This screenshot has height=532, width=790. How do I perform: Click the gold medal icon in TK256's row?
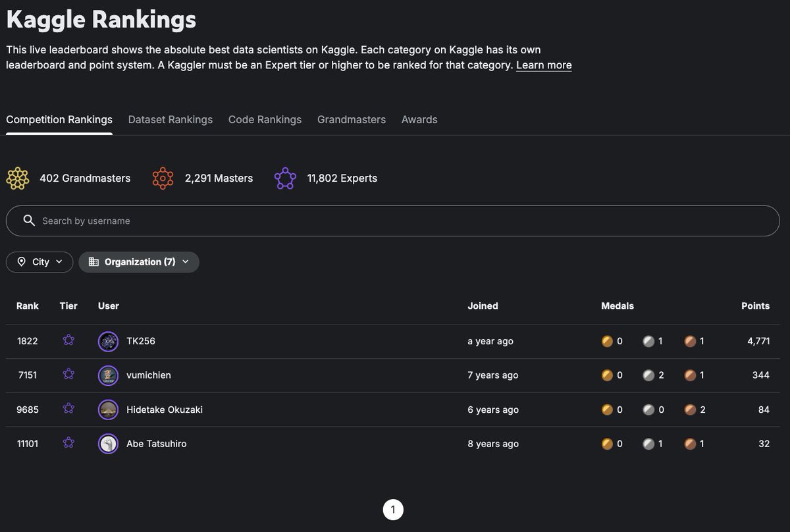tap(607, 341)
